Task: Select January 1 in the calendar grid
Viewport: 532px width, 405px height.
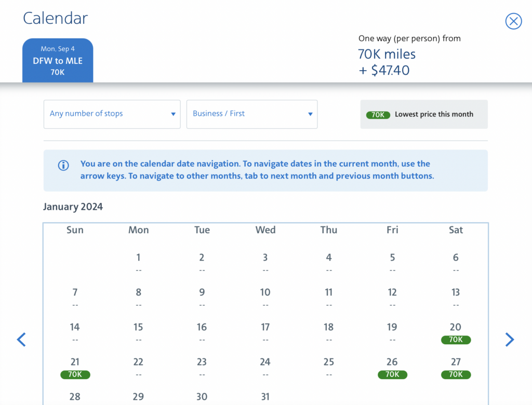Action: 138,257
